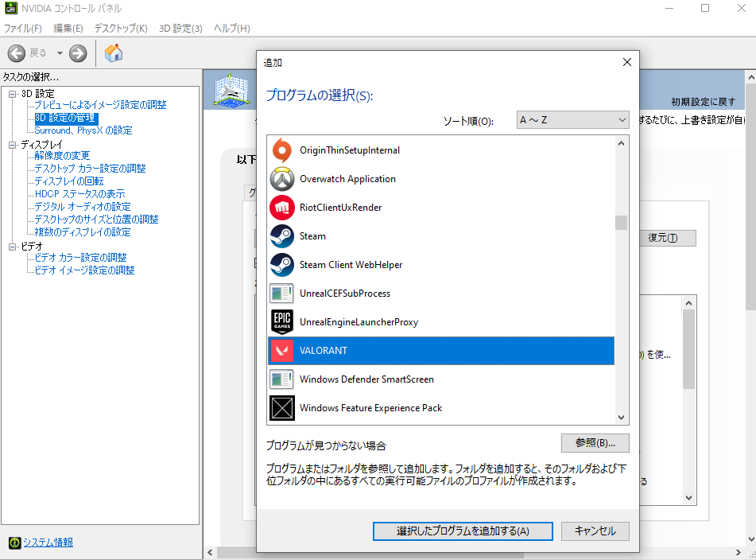Viewport: 756px width, 560px height.
Task: Select 3D 設定の管理 tree item
Action: coord(65,118)
